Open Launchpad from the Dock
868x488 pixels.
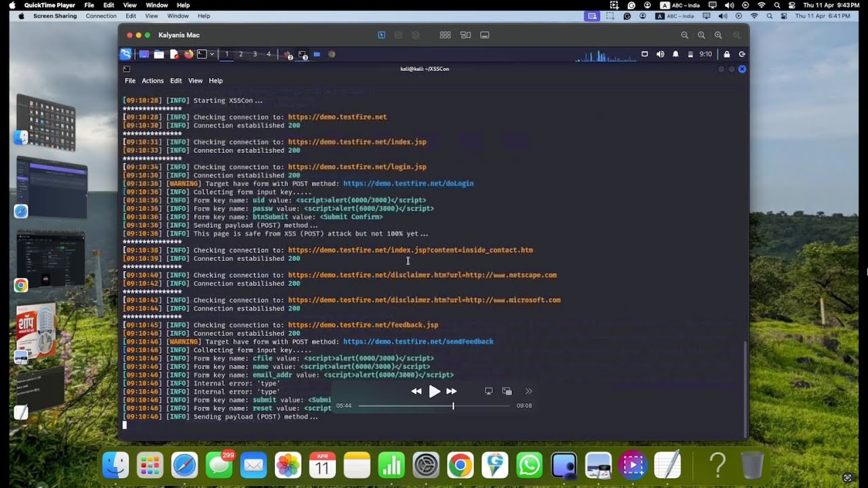[150, 466]
